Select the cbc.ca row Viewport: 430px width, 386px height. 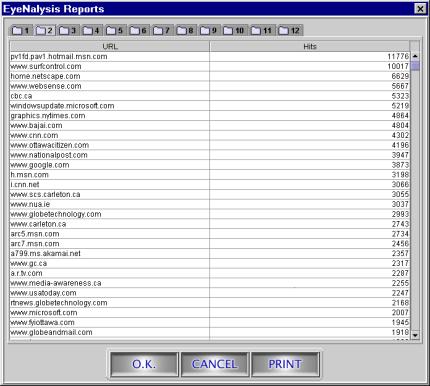(x=210, y=96)
